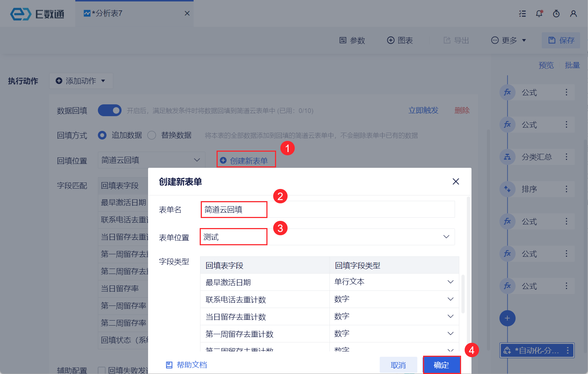Select the first 公式 step icon

(x=507, y=93)
